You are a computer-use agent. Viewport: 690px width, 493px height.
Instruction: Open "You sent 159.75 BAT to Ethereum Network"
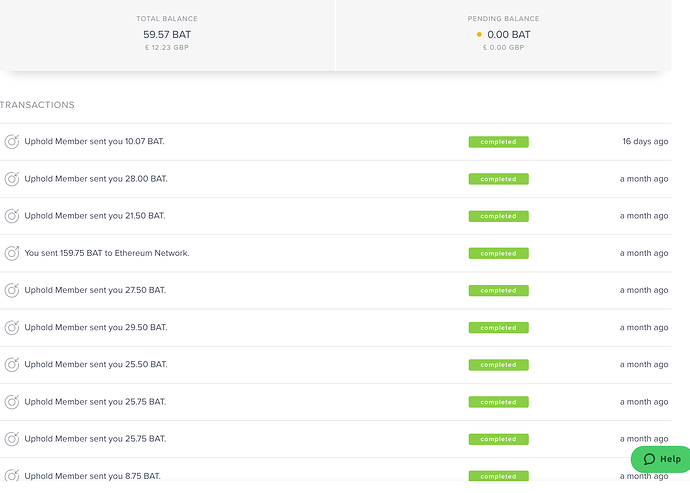(x=107, y=253)
